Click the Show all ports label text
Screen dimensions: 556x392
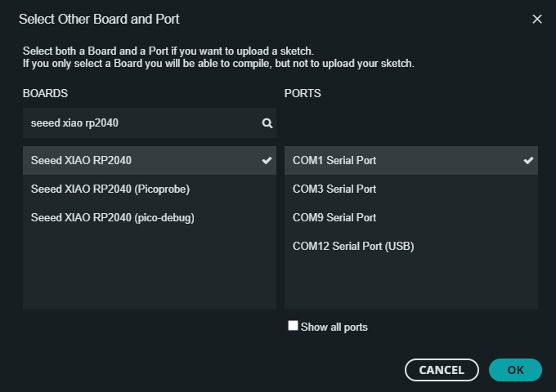334,327
